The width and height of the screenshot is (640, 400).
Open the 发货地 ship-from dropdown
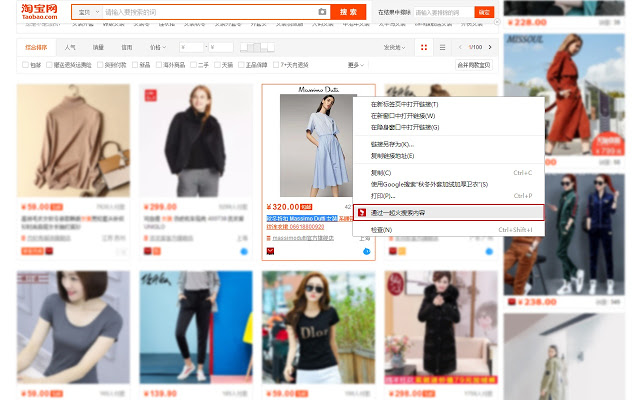[394, 47]
